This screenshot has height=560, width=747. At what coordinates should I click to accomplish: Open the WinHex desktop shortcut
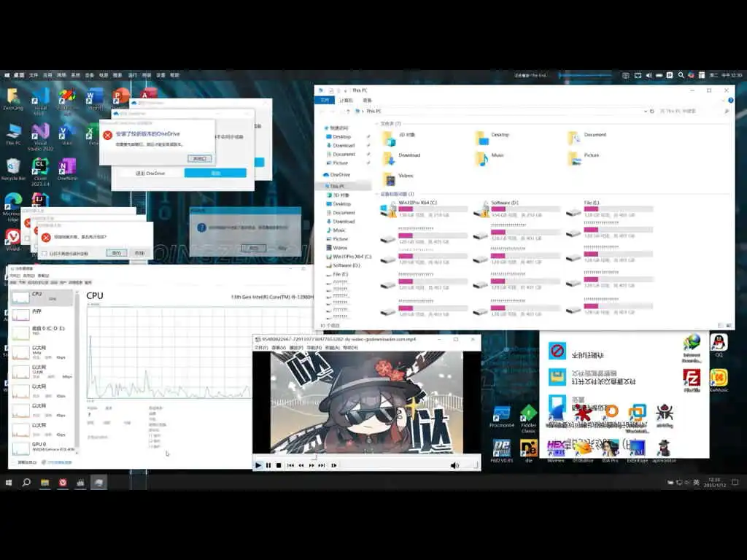(556, 451)
